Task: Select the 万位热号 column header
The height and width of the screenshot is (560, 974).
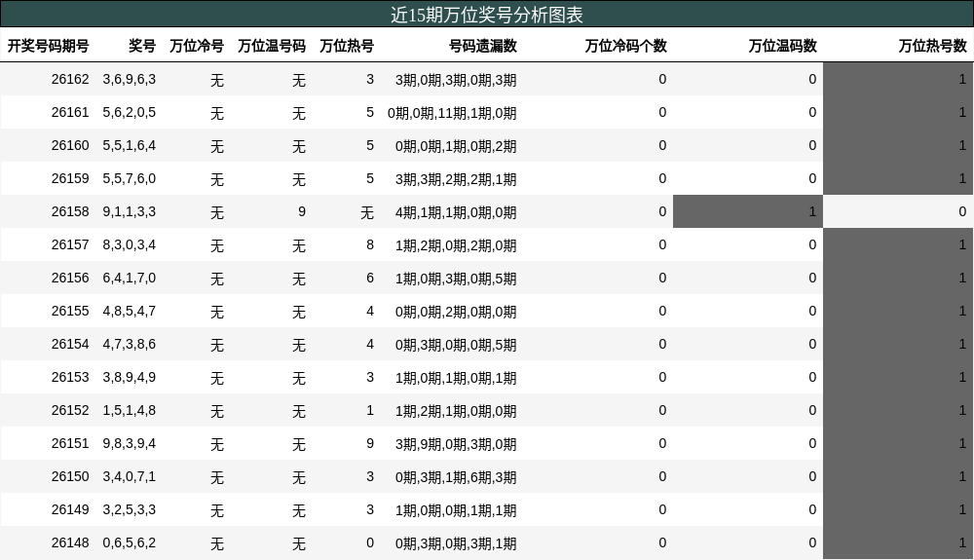Action: pyautogui.click(x=347, y=46)
